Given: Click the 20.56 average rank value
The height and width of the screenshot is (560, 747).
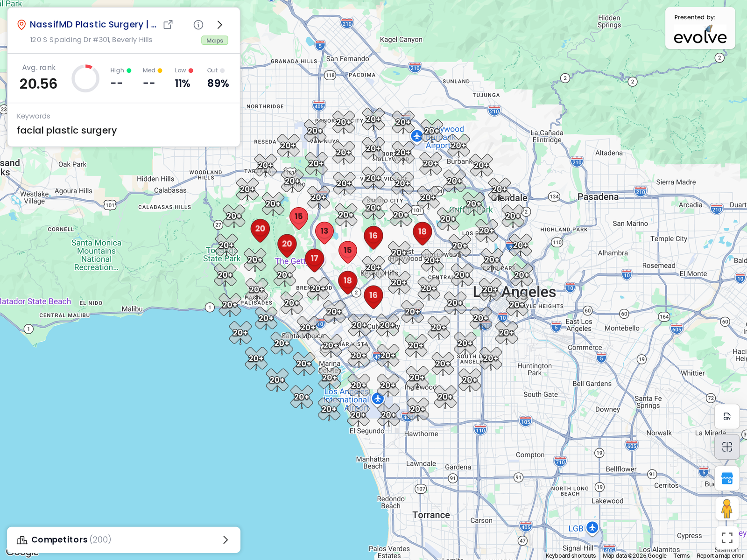Looking at the screenshot, I should point(38,84).
